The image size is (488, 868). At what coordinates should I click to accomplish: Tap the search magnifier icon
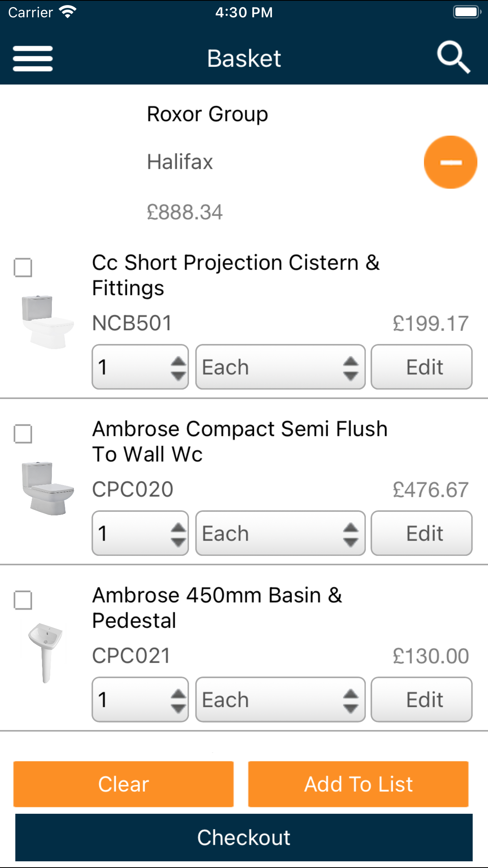point(454,57)
